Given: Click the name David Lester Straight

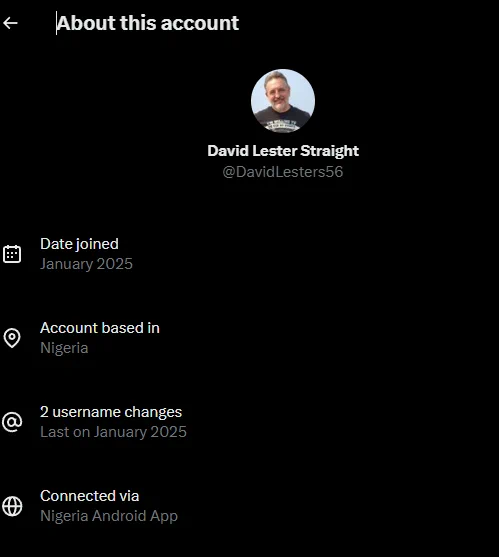Looking at the screenshot, I should tap(283, 151).
